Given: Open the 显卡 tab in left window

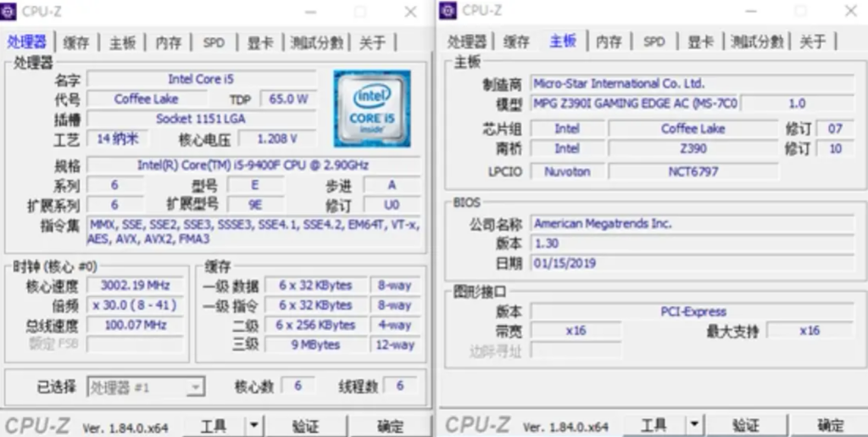Looking at the screenshot, I should coord(260,42).
